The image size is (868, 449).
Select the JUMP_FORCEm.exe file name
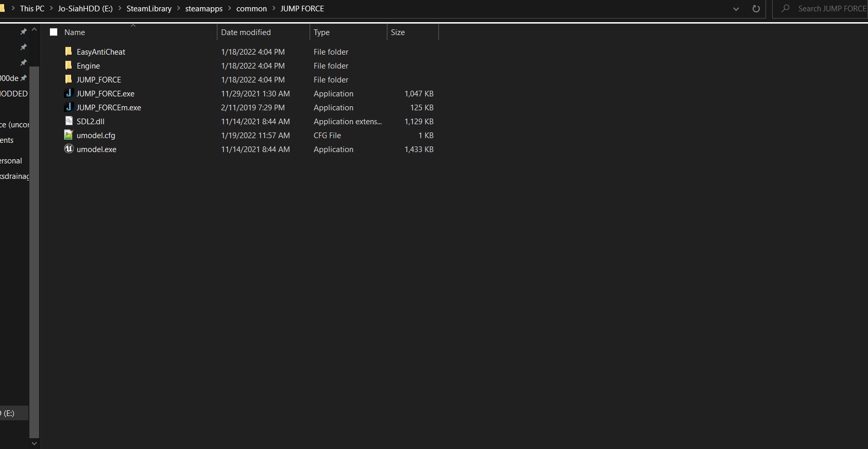coord(109,107)
